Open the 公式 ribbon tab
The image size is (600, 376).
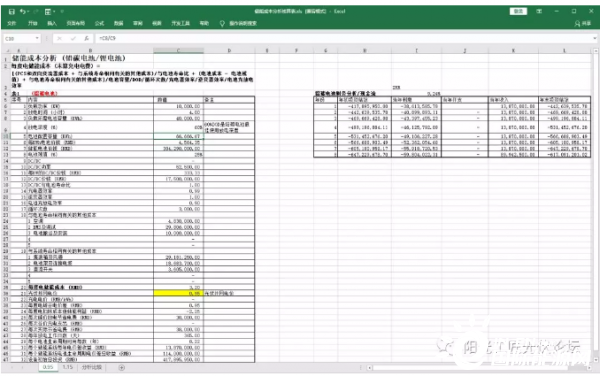click(99, 23)
